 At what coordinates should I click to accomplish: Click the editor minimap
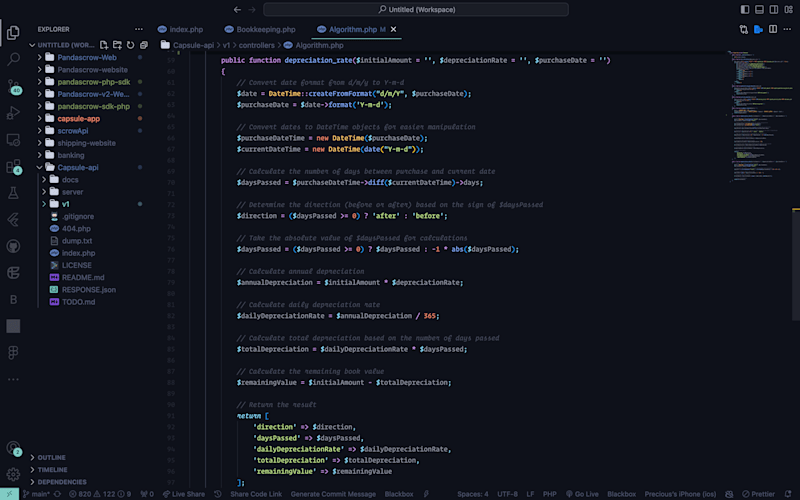click(759, 117)
